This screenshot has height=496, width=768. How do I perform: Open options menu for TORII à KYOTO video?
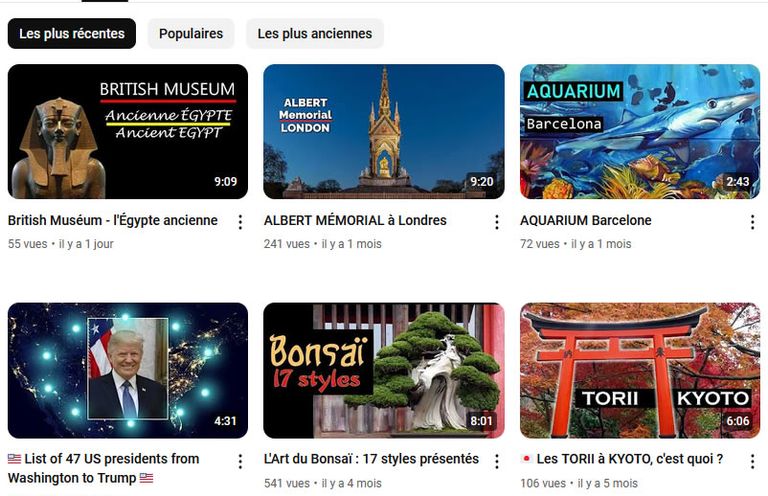click(x=752, y=461)
